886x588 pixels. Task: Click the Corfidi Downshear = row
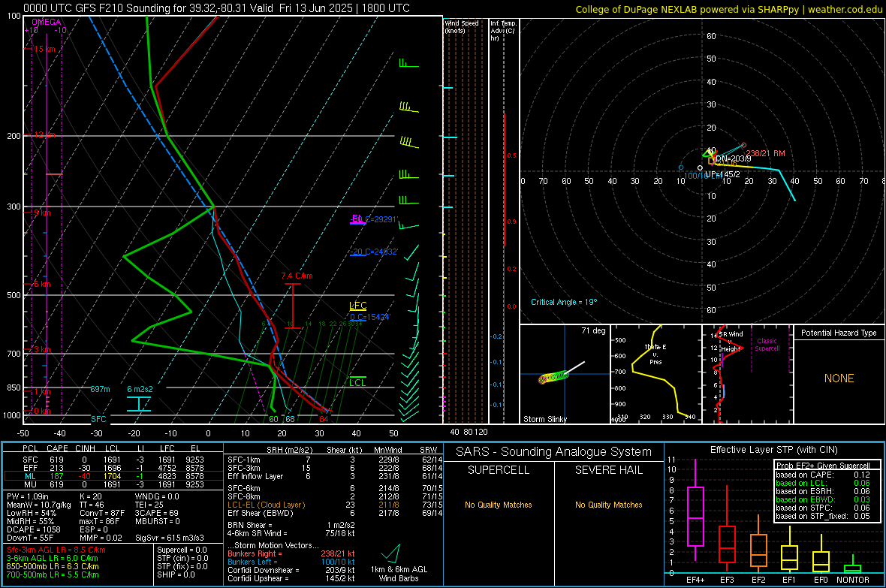pyautogui.click(x=291, y=570)
